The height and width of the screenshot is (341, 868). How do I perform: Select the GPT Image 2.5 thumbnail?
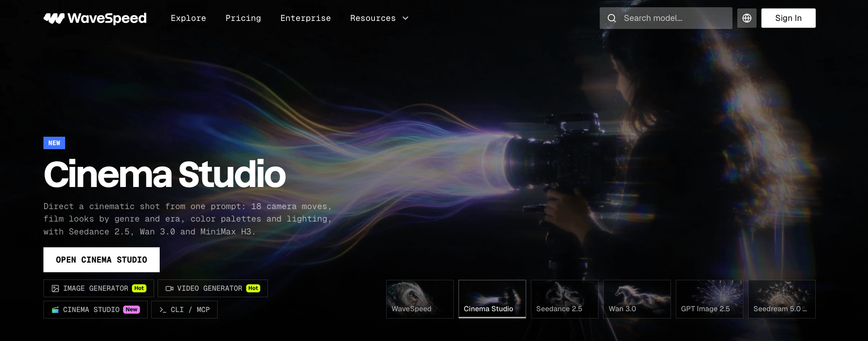[x=710, y=299]
